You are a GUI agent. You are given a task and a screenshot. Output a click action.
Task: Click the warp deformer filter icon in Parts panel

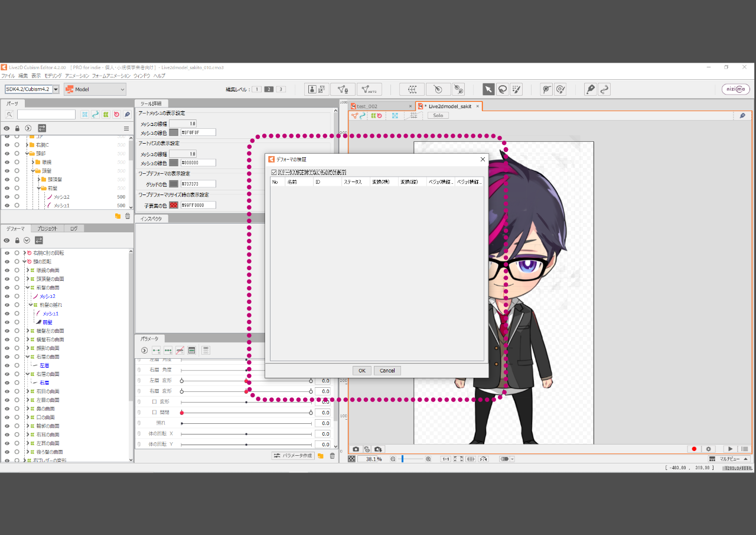[x=106, y=115]
